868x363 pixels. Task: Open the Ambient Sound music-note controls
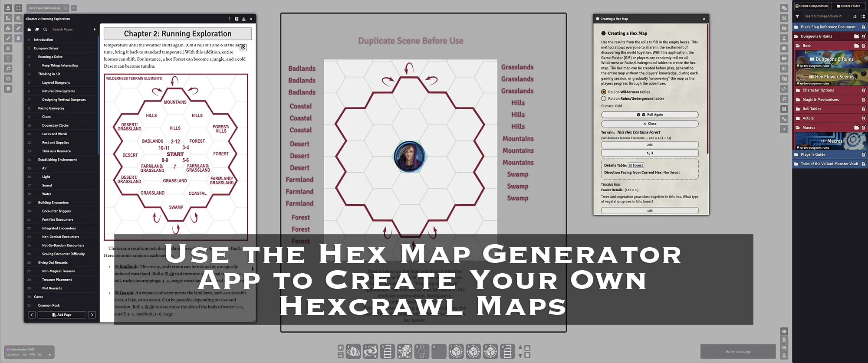(8, 69)
